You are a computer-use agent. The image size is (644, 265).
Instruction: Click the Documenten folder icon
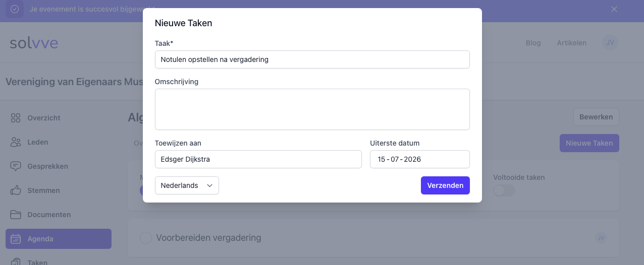(16, 215)
